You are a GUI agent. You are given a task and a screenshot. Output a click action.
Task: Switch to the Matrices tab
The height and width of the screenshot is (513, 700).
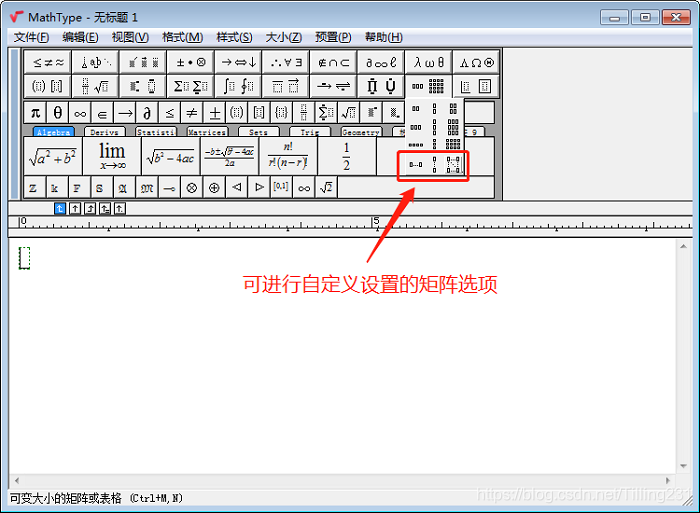pyautogui.click(x=207, y=132)
